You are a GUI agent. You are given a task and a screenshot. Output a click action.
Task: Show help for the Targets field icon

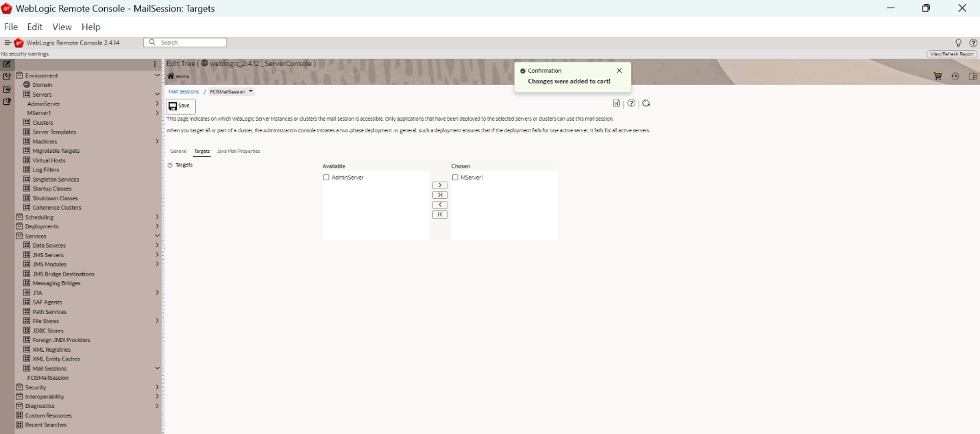click(x=171, y=165)
